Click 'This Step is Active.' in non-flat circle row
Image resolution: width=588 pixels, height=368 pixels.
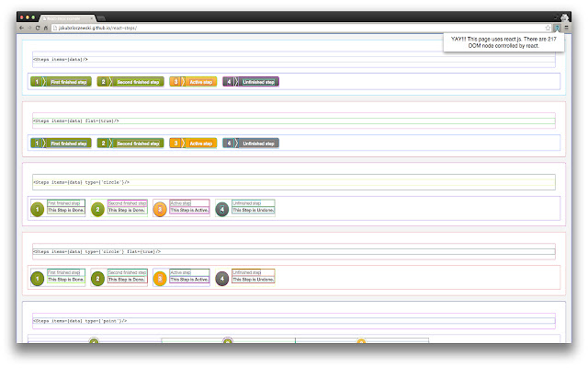click(x=189, y=211)
